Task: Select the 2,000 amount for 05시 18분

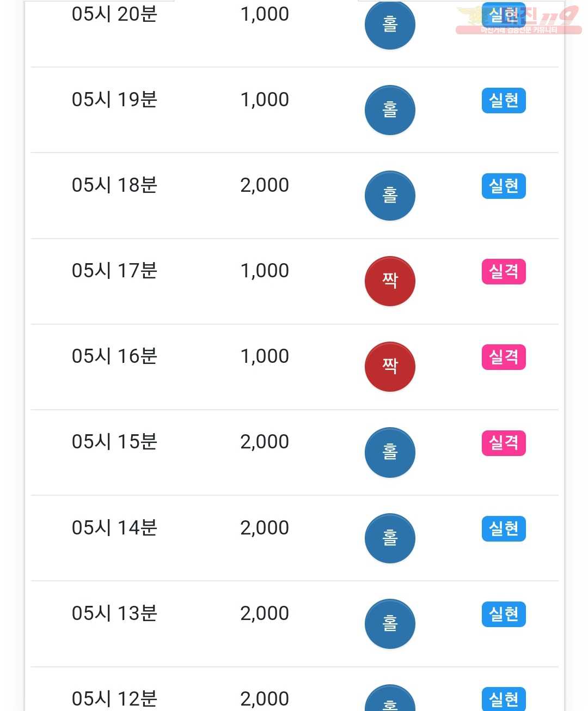Action: point(265,185)
